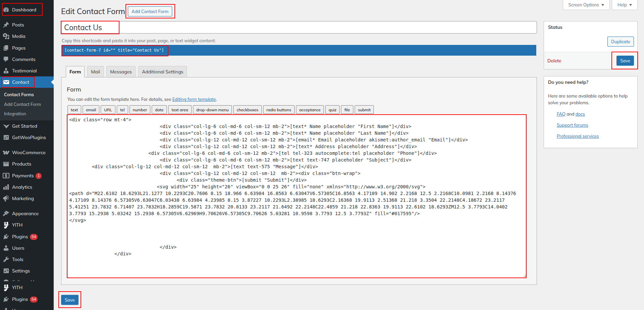
Task: Click the Analytics bar chart icon
Action: pyautogui.click(x=6, y=187)
